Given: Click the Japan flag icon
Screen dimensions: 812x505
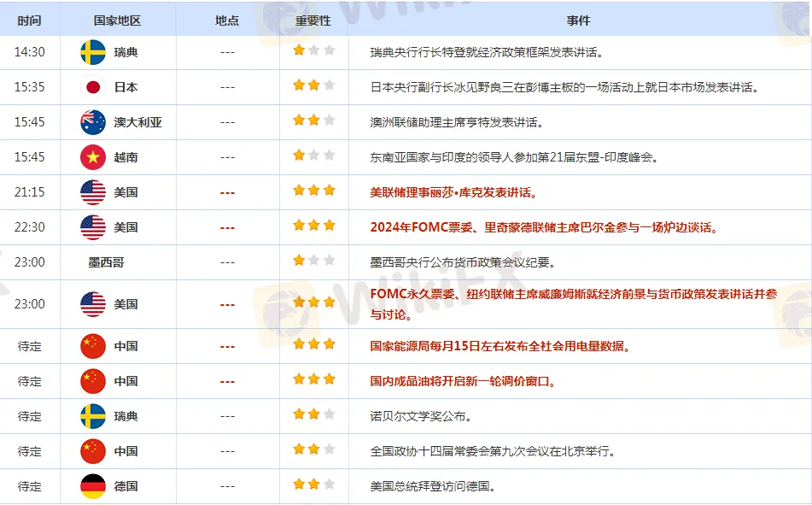Looking at the screenshot, I should coord(93,87).
